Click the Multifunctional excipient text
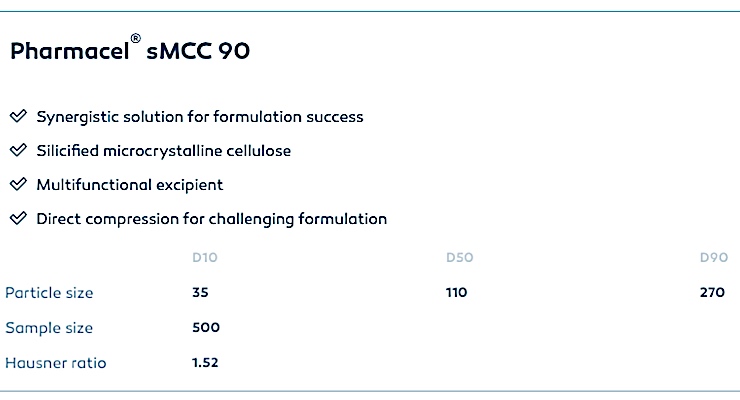This screenshot has height=400, width=740. (130, 185)
